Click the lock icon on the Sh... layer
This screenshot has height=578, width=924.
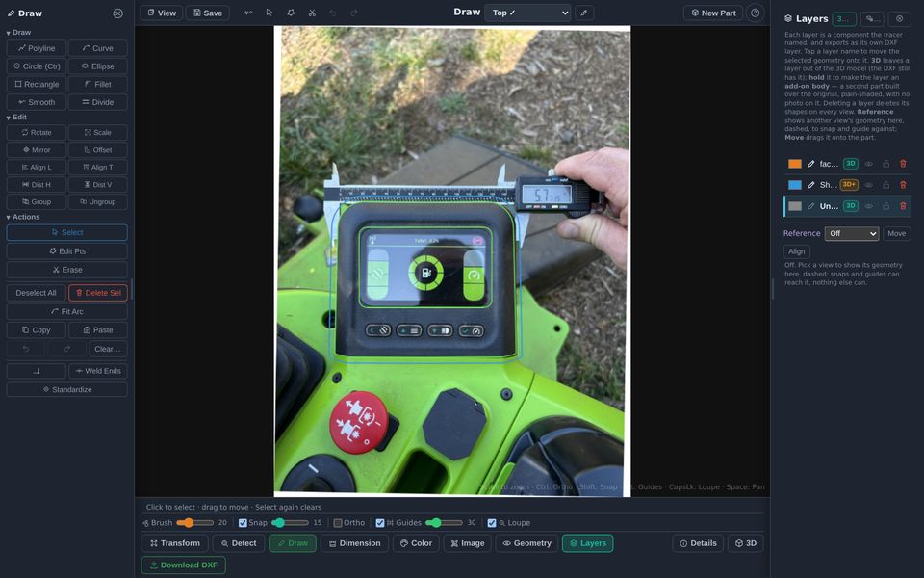[x=885, y=185]
